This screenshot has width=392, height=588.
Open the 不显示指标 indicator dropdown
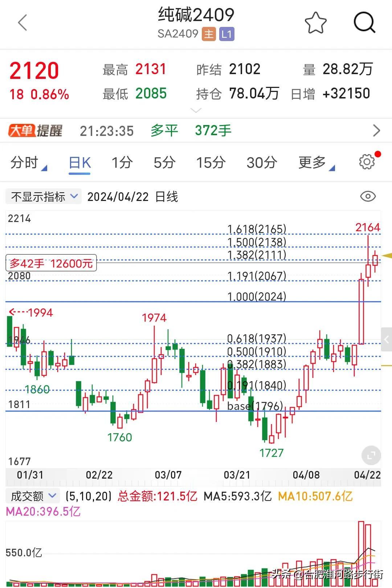pos(44,197)
